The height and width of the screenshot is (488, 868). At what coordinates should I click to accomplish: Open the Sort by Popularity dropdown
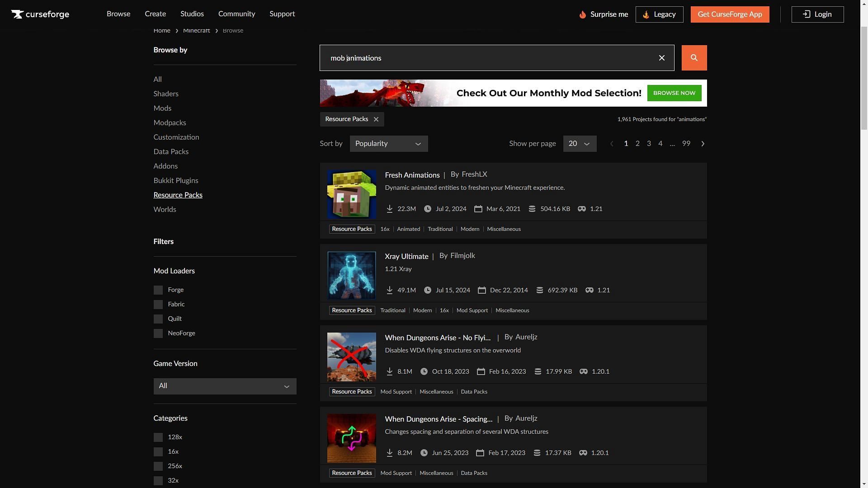[x=388, y=144]
